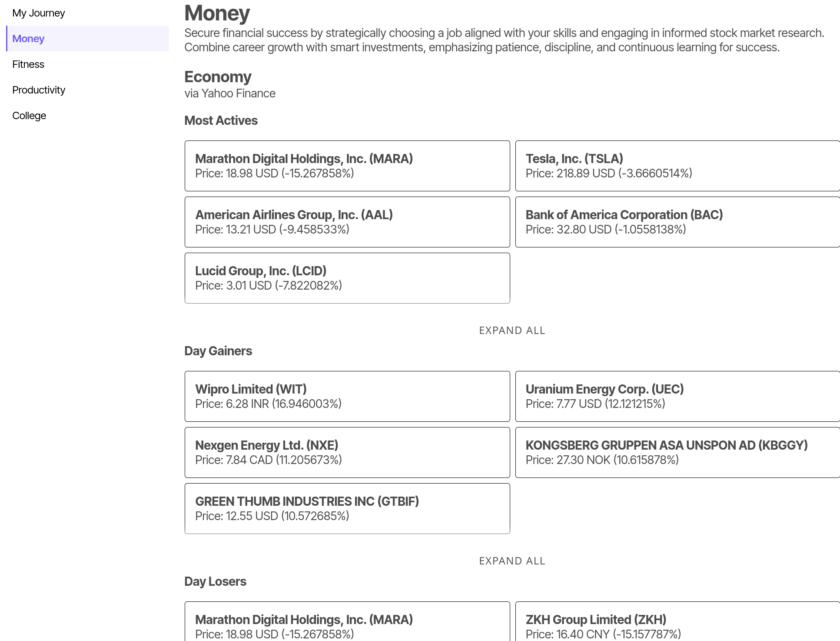Image resolution: width=840 pixels, height=641 pixels.
Task: Click the Lucid Group (LCID) stock card
Action: tap(347, 278)
